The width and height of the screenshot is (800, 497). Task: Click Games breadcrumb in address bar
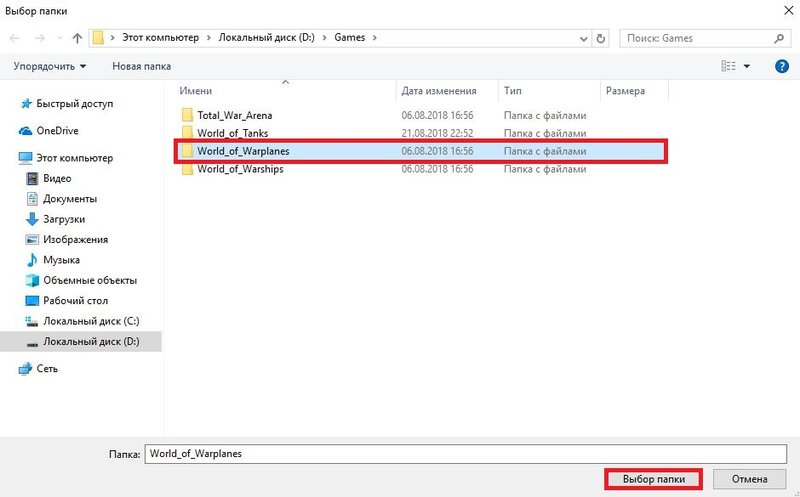click(x=349, y=38)
